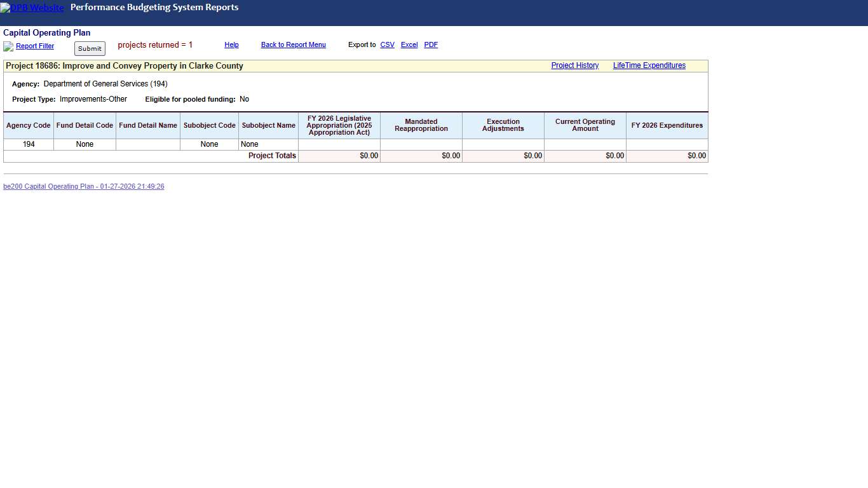868x488 pixels.
Task: Click the Subobject Name column header
Action: coord(268,126)
